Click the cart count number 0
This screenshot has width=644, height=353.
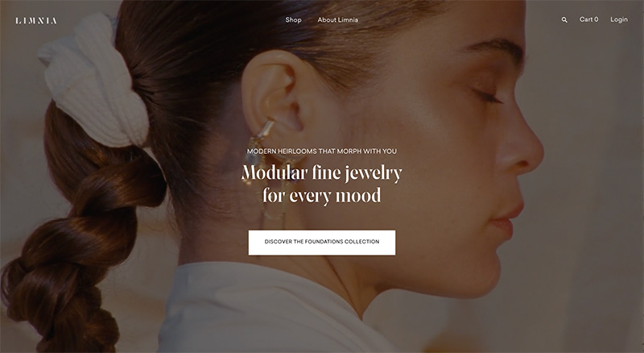tap(597, 19)
